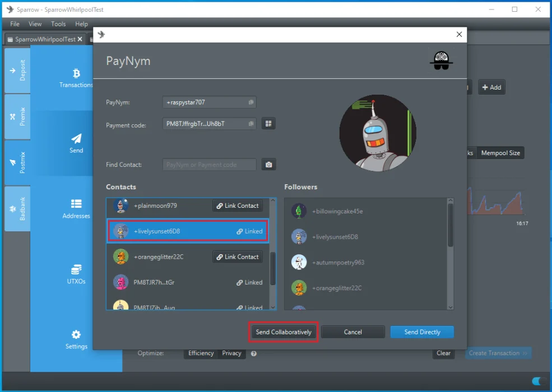Open the wallet Settings sidebar section

coord(76,339)
